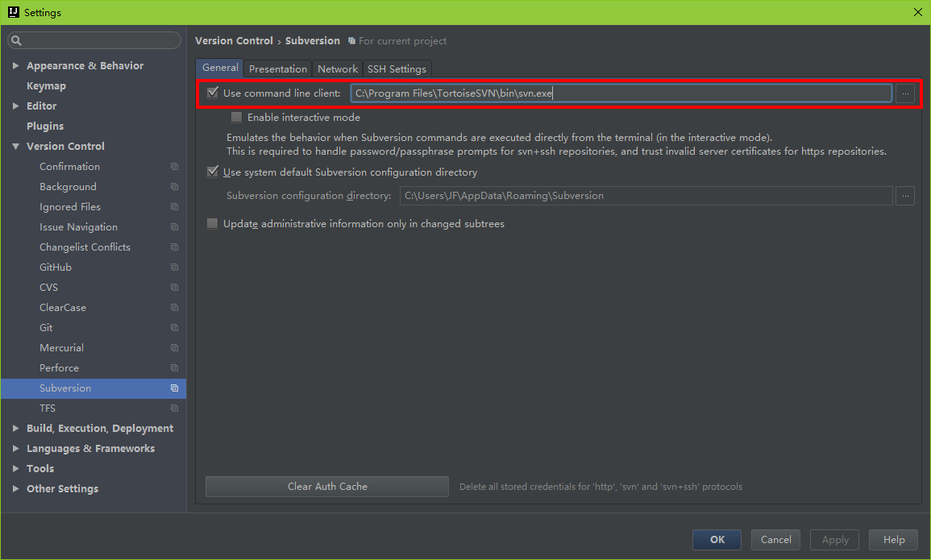This screenshot has width=931, height=560.
Task: Click the per-project icon next to Confirmation
Action: [x=174, y=167]
